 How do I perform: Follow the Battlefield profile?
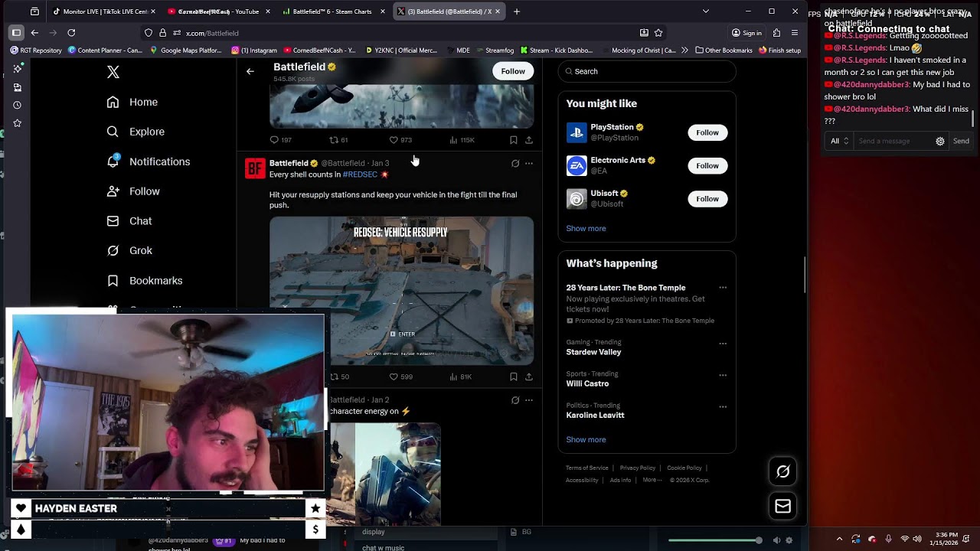pyautogui.click(x=513, y=71)
